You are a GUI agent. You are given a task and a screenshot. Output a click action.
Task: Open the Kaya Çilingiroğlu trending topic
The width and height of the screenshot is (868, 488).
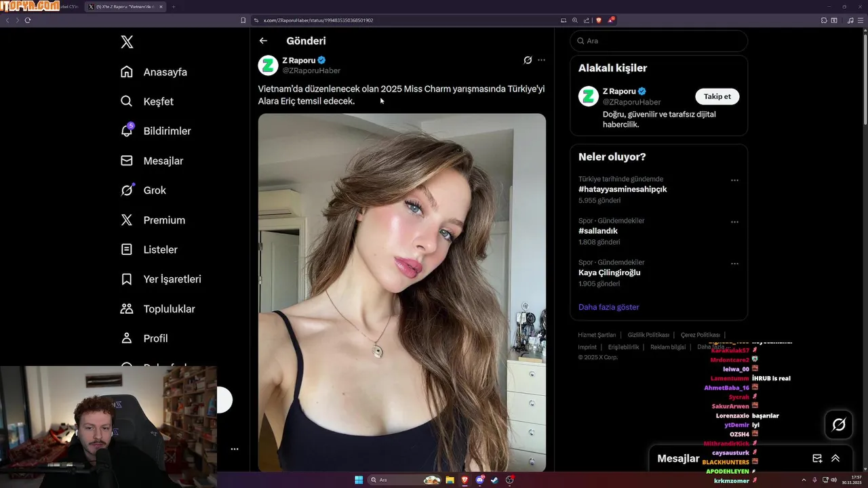click(x=610, y=272)
